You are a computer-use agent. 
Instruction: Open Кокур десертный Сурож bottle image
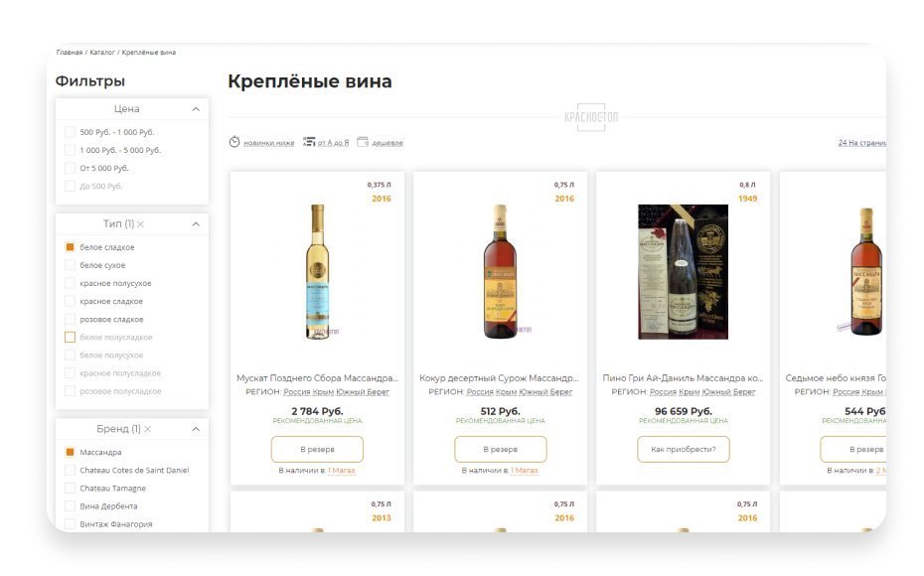(500, 272)
